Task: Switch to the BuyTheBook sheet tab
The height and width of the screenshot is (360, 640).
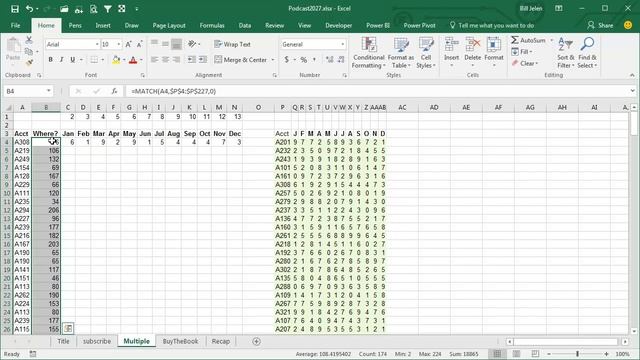Action: [180, 341]
